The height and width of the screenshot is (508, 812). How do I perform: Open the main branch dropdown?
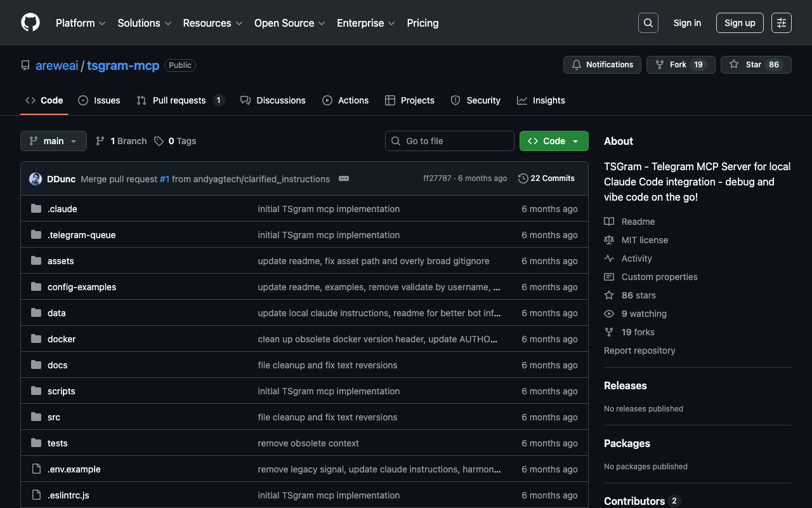pyautogui.click(x=53, y=141)
